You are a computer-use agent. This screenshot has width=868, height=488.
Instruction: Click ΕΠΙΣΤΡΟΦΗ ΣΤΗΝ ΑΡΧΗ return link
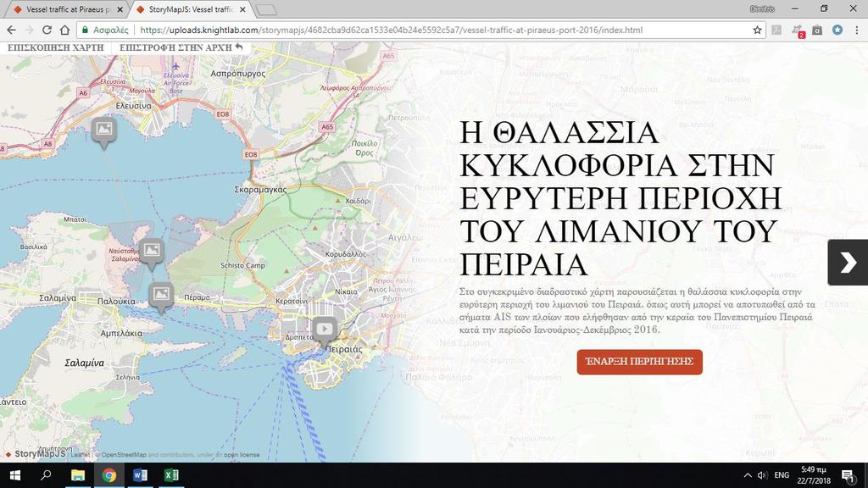point(181,47)
